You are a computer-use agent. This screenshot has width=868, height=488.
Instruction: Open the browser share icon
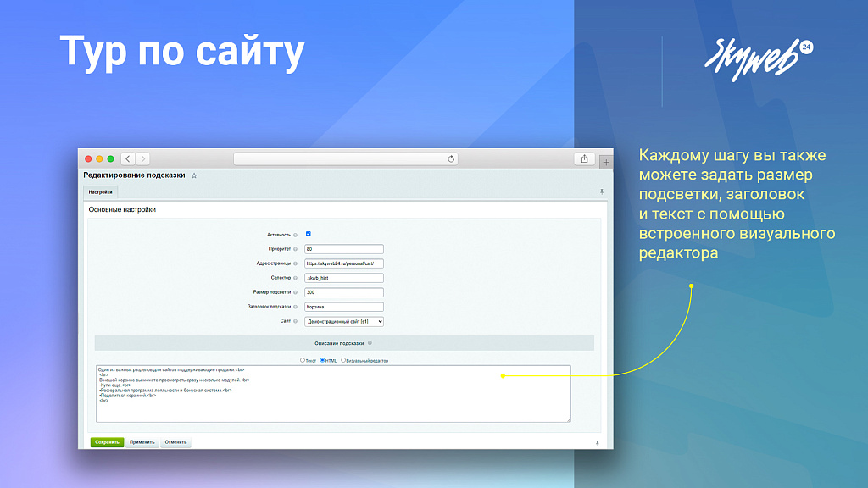583,157
